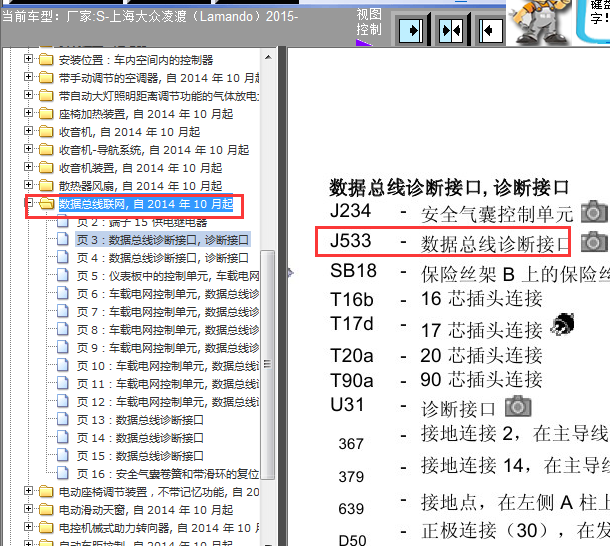Open 页 3：数据总线诊断接口, 诊断接口
Viewport: 610px width, 546px height.
point(163,240)
